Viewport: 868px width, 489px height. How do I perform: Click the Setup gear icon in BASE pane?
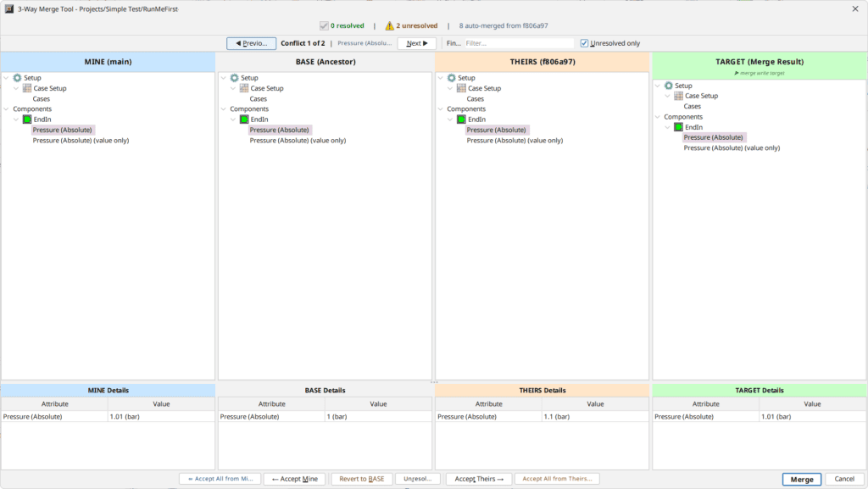coord(234,78)
